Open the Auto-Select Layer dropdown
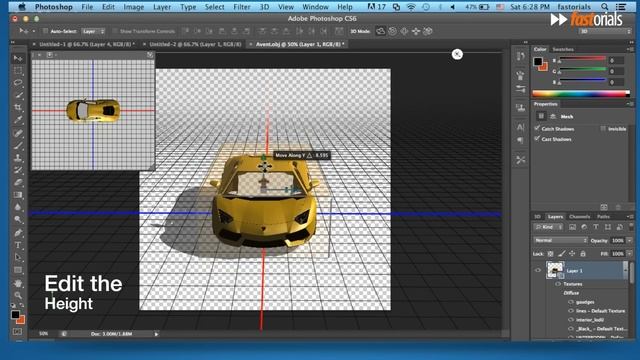 [x=93, y=31]
